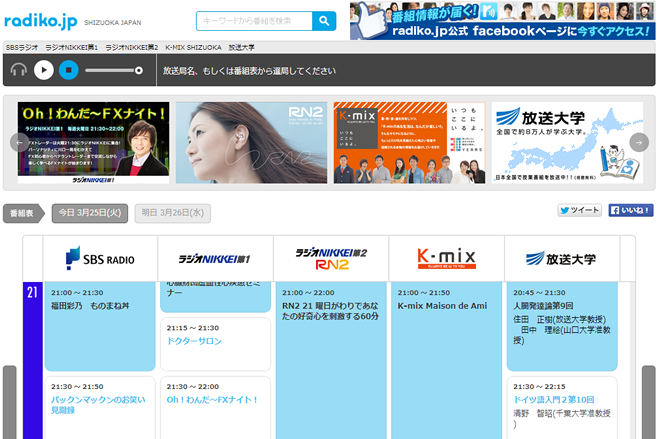This screenshot has height=439, width=659.
Task: Open Oh!わんだ~FXナイト! banner
Action: [x=93, y=142]
